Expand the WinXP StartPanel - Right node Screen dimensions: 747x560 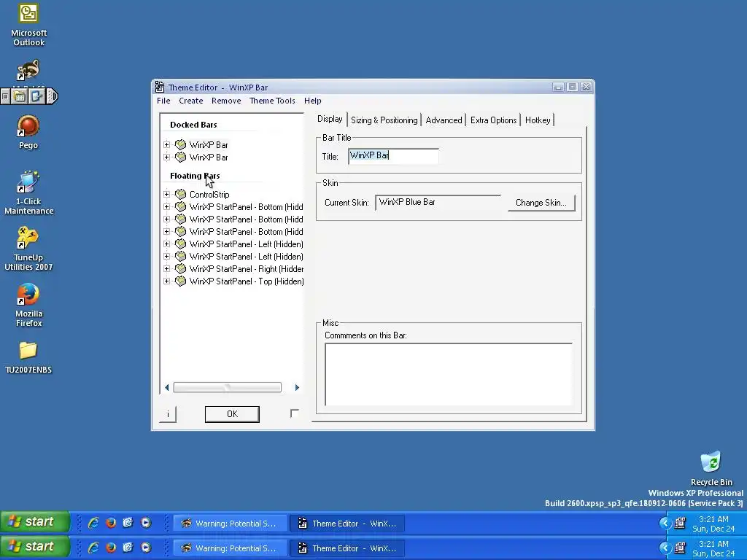click(166, 268)
